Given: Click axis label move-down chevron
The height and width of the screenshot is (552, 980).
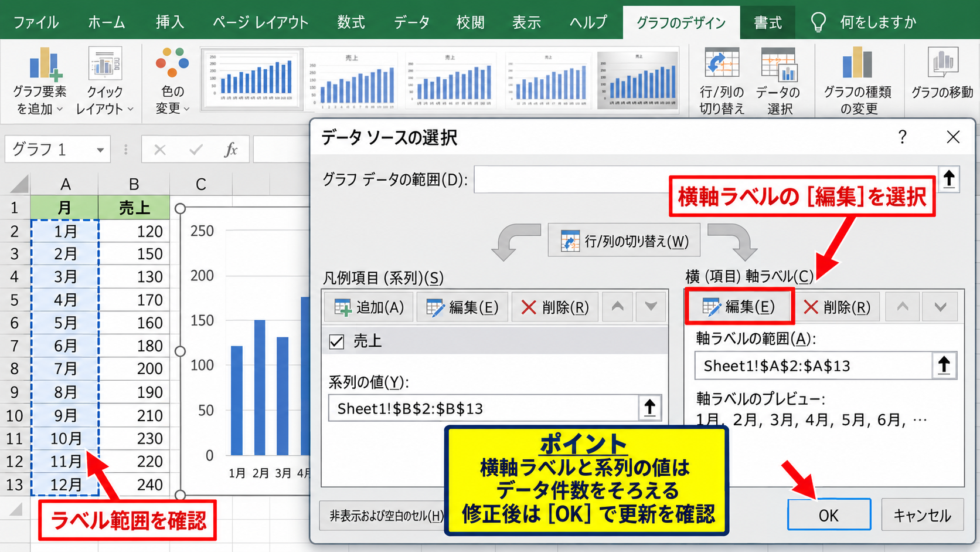Looking at the screenshot, I should click(940, 307).
